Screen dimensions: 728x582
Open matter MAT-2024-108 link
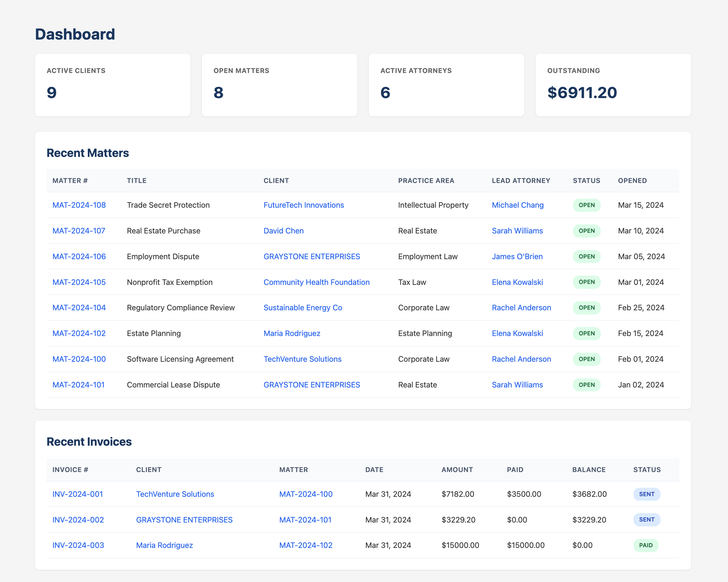tap(79, 205)
